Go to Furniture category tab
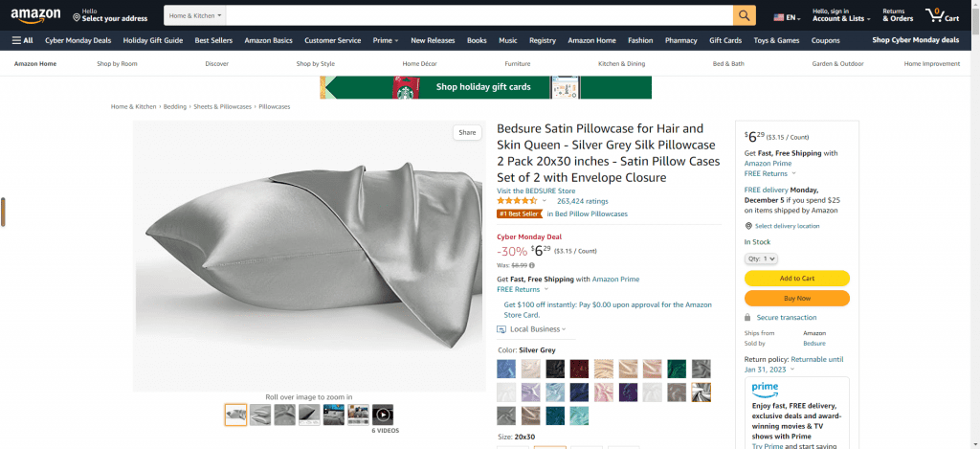The image size is (980, 449). pyautogui.click(x=517, y=63)
